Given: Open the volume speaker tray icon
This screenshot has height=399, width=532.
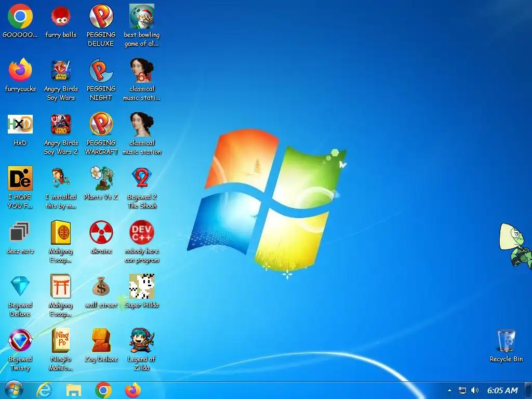Looking at the screenshot, I should 475,391.
